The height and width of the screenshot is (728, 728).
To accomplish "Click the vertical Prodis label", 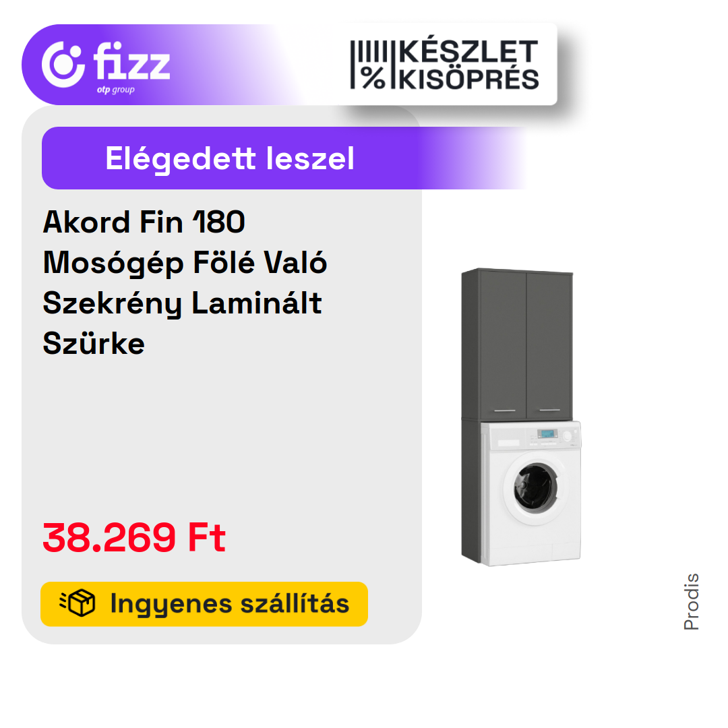I will coord(691,601).
